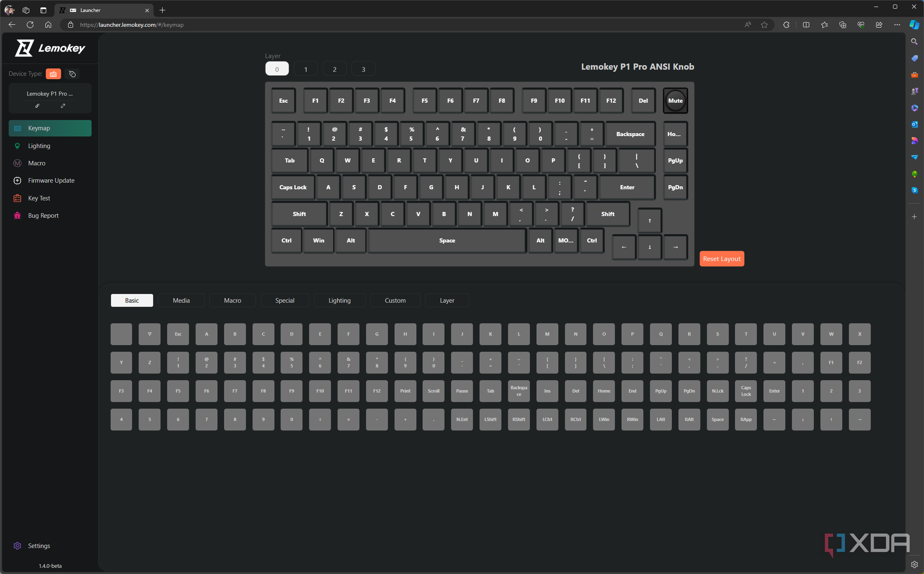Open the Special keycode tab
The width and height of the screenshot is (924, 574).
pos(285,301)
